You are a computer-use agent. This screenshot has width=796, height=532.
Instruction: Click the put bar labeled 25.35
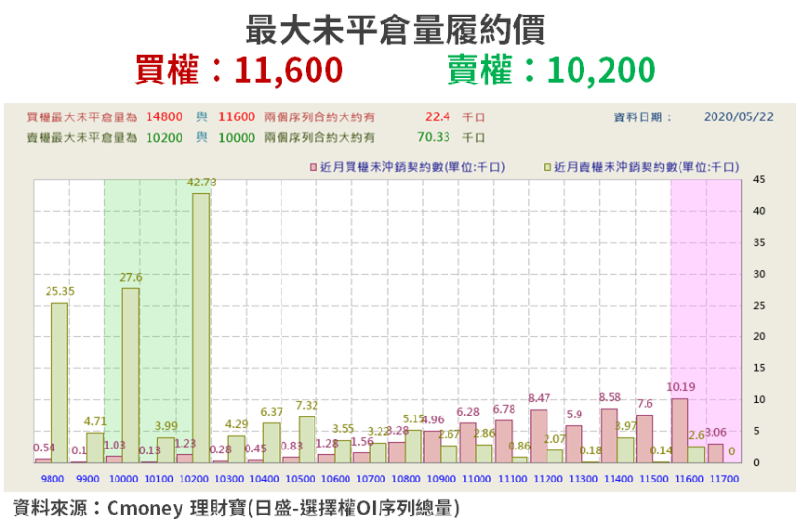pyautogui.click(x=59, y=382)
